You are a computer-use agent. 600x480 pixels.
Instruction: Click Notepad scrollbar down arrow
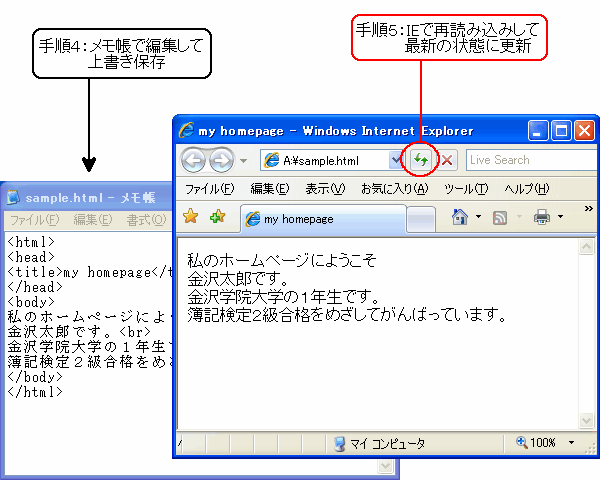pos(385,466)
